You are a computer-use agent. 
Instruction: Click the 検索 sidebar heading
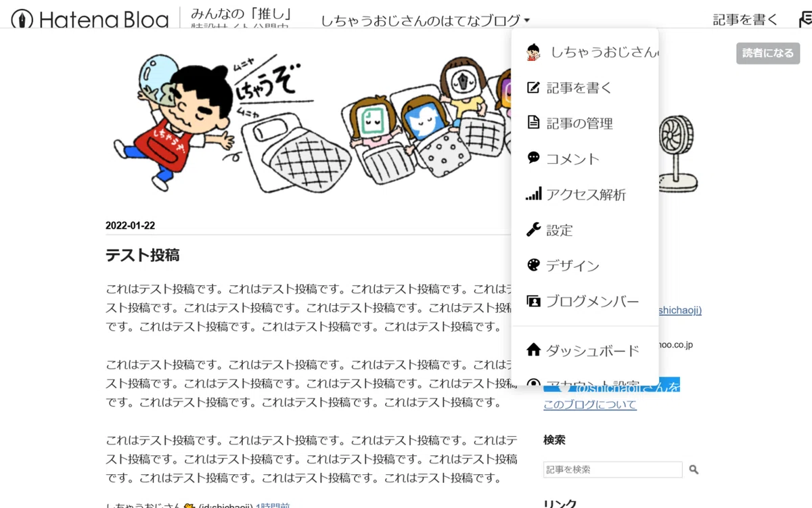[554, 440]
